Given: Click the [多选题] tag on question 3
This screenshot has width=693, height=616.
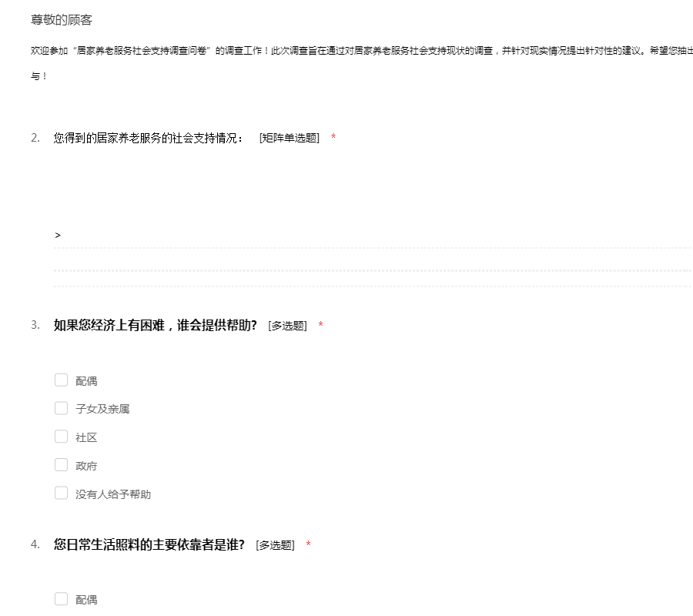Looking at the screenshot, I should [x=287, y=326].
